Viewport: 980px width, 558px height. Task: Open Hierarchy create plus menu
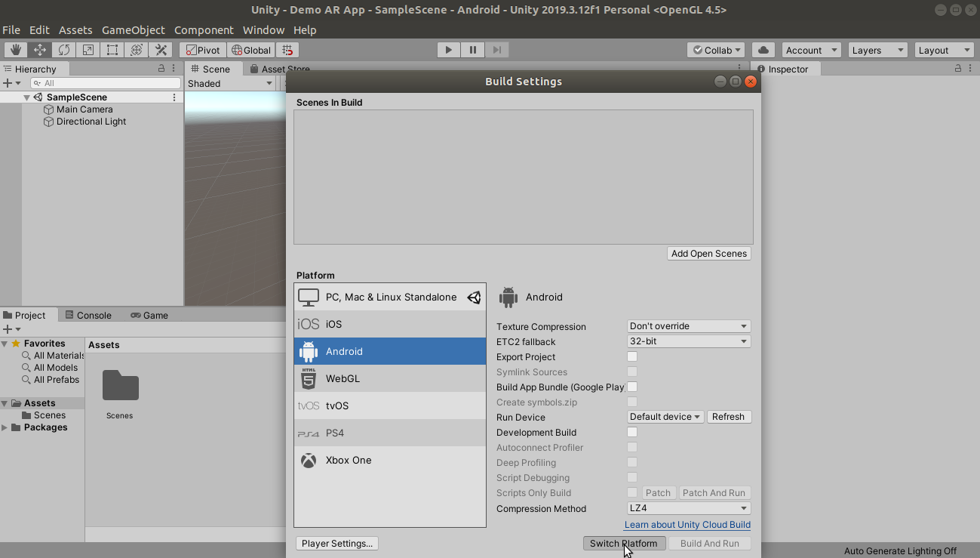(12, 83)
